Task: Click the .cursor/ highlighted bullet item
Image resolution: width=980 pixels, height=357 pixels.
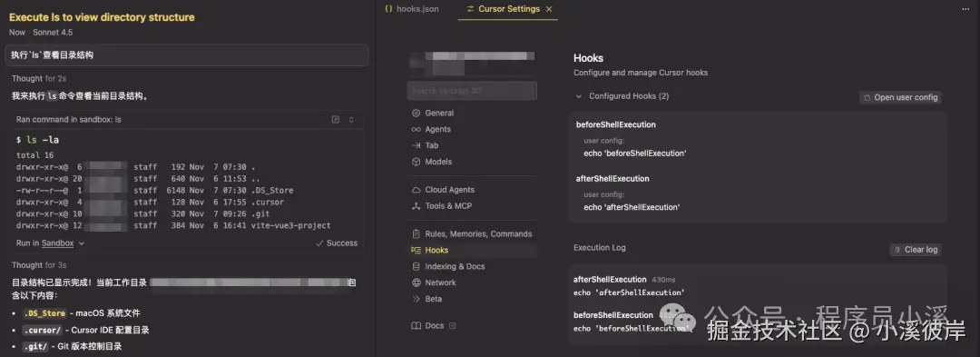Action: 42,330
